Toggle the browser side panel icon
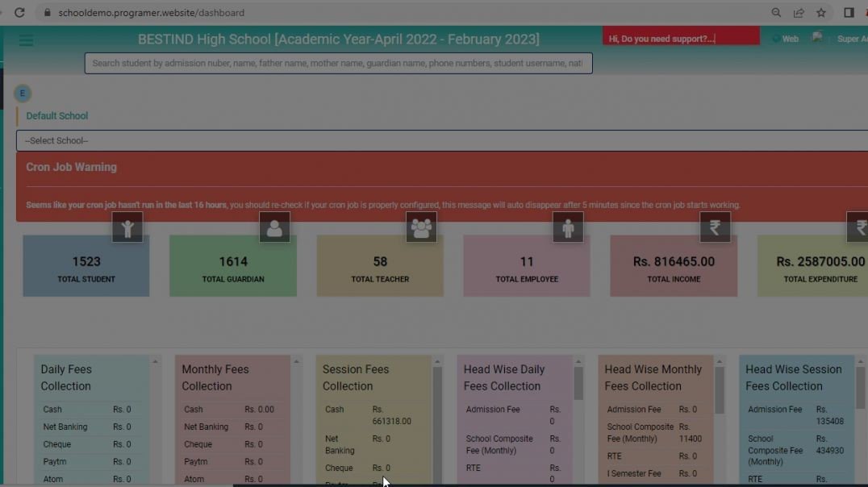The width and height of the screenshot is (868, 487). [848, 12]
